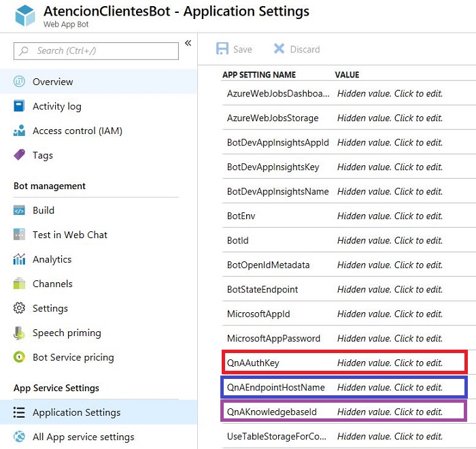Click the Access control (IAM) people icon
This screenshot has height=449, width=476.
point(19,131)
